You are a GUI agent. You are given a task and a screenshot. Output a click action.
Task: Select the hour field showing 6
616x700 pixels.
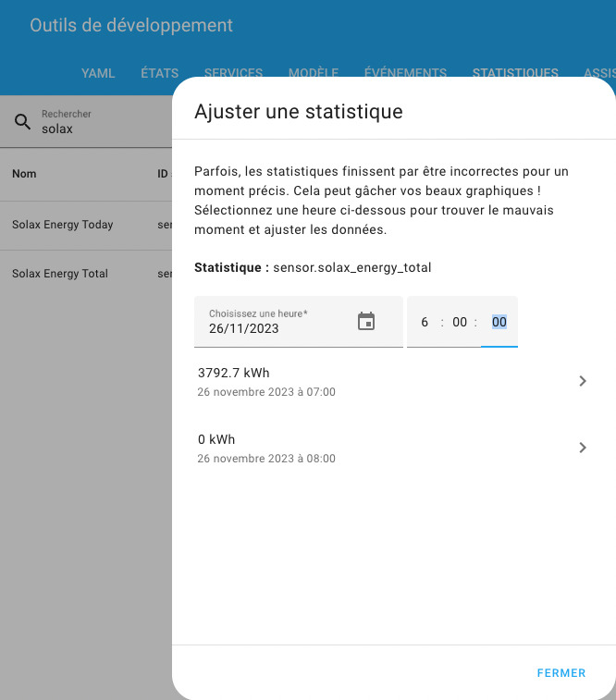425,322
